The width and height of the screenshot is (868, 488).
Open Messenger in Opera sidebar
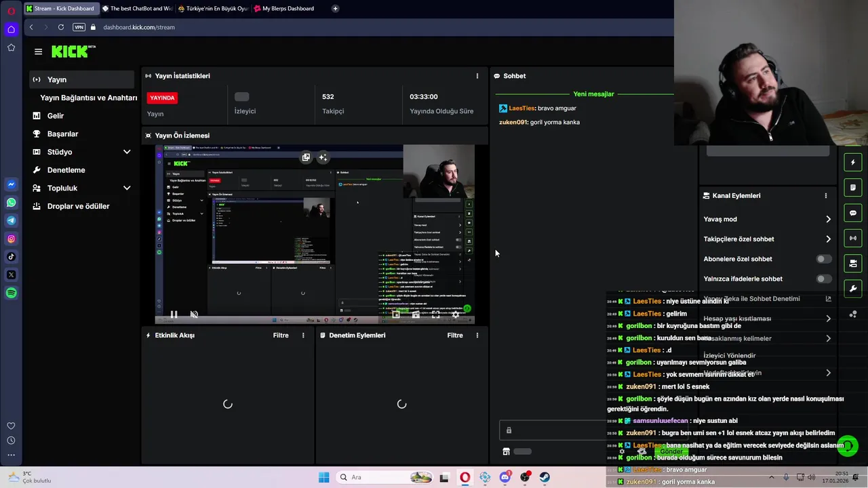click(x=11, y=184)
